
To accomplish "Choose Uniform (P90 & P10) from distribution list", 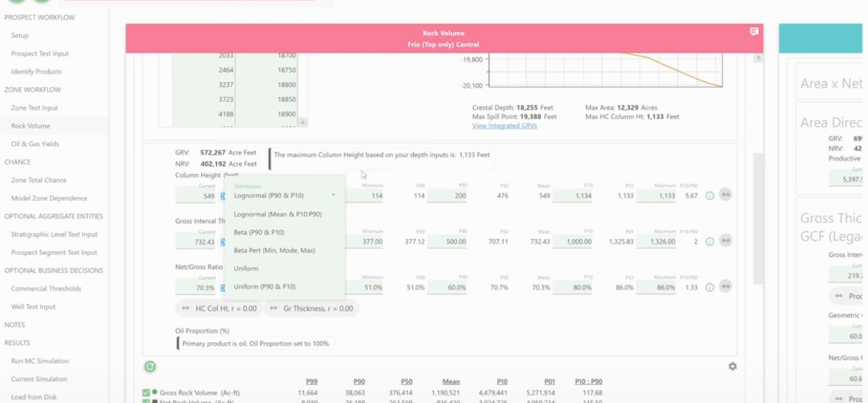I will click(x=265, y=286).
